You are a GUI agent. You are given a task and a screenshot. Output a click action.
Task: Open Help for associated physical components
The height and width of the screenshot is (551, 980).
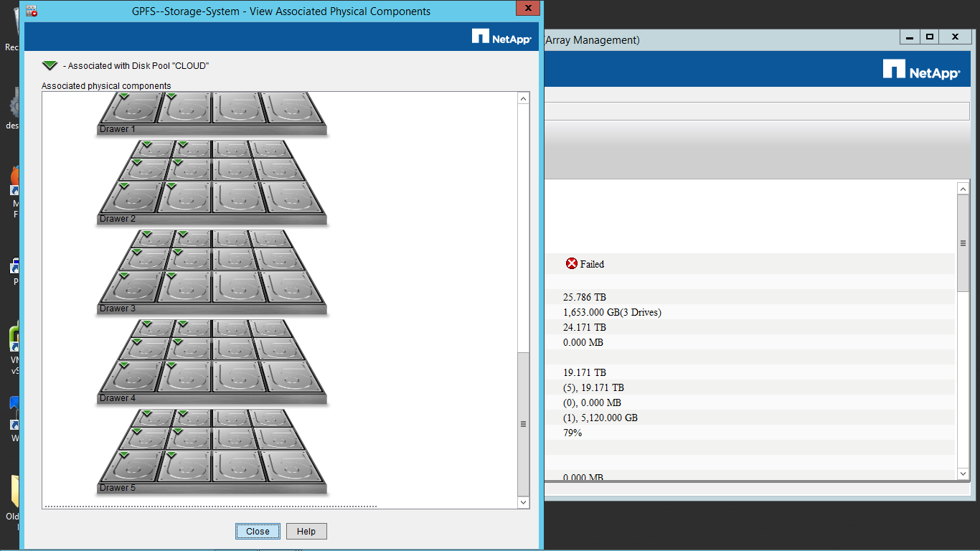pyautogui.click(x=306, y=531)
